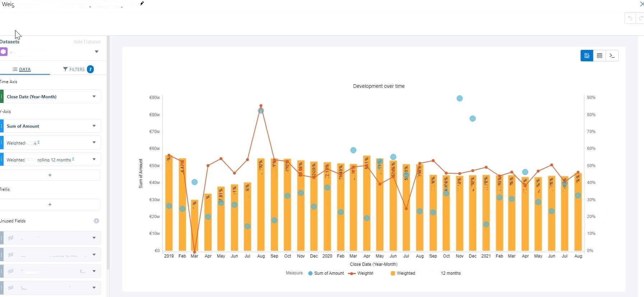Click the 'Close Date (Year-Month)' axis title

click(x=374, y=264)
